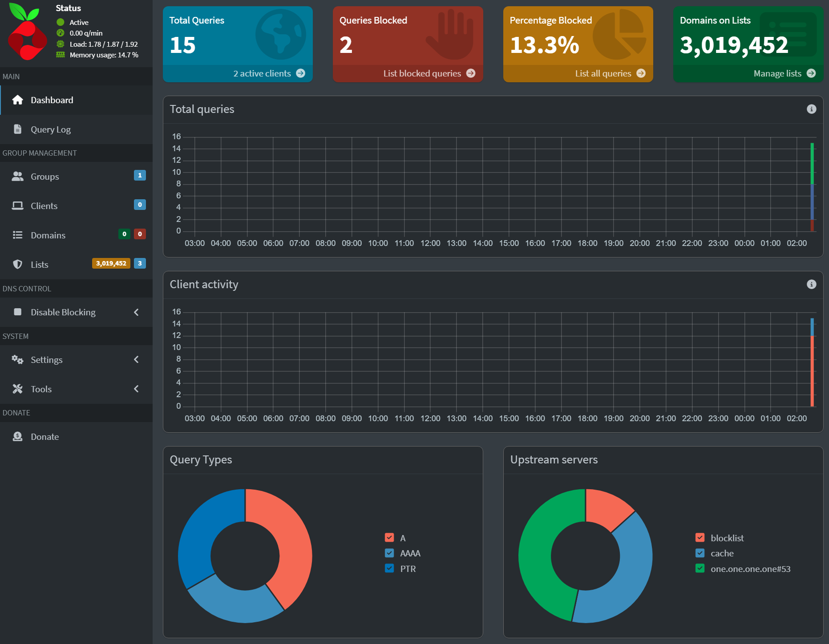Viewport: 829px width, 644px height.
Task: Click the 'Load: 1.78 / 1.87 / 1.92' text
Action: 104,44
